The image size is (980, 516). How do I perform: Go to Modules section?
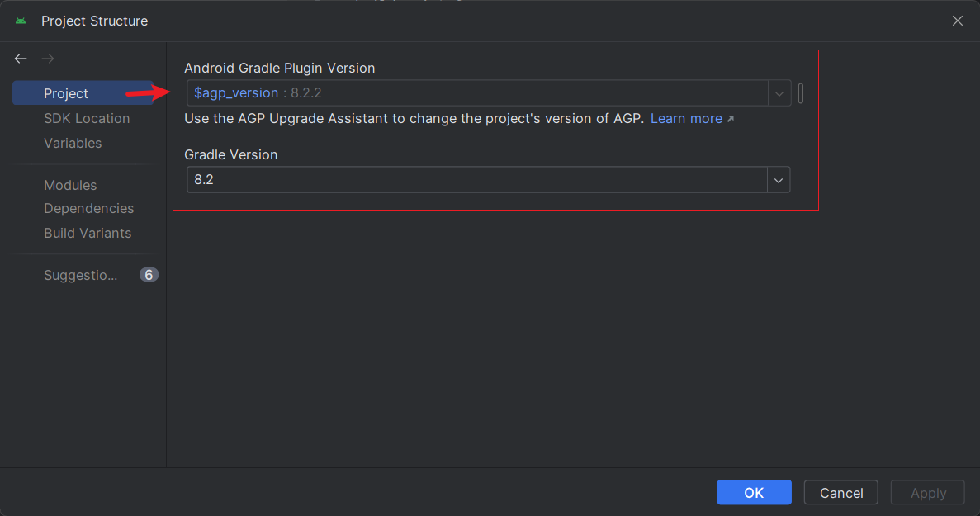[70, 185]
